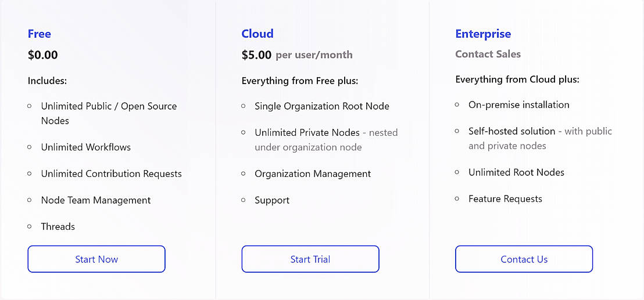This screenshot has width=644, height=300.
Task: Click the Start Trial button
Action: point(310,259)
